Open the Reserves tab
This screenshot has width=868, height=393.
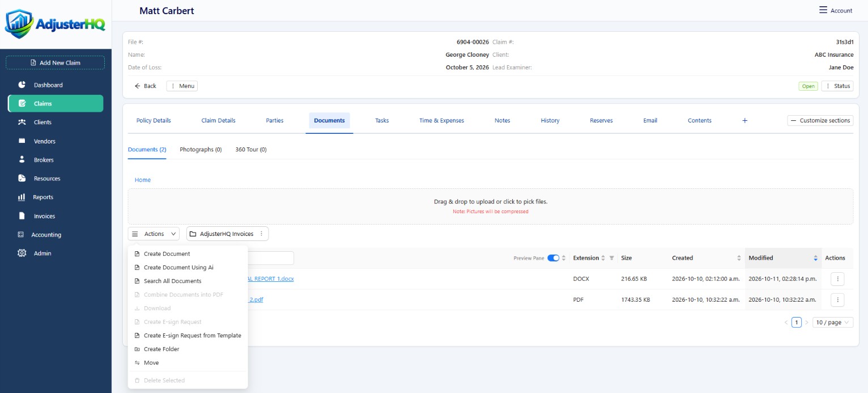(601, 120)
